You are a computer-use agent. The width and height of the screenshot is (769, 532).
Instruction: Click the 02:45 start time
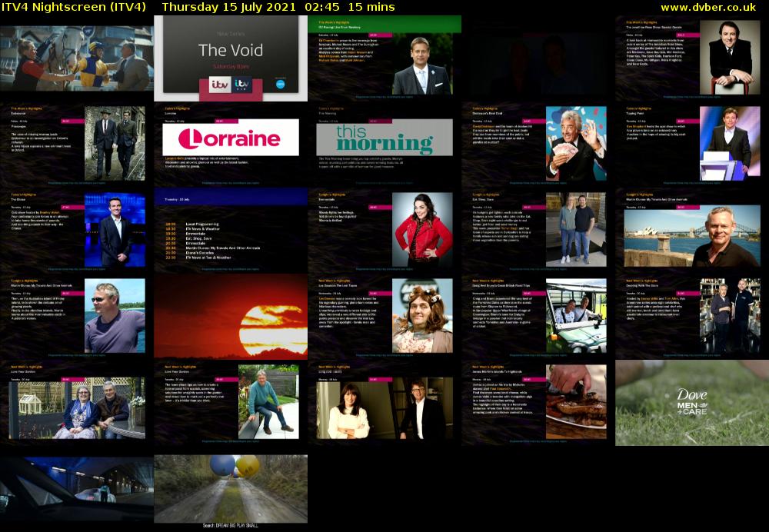321,7
